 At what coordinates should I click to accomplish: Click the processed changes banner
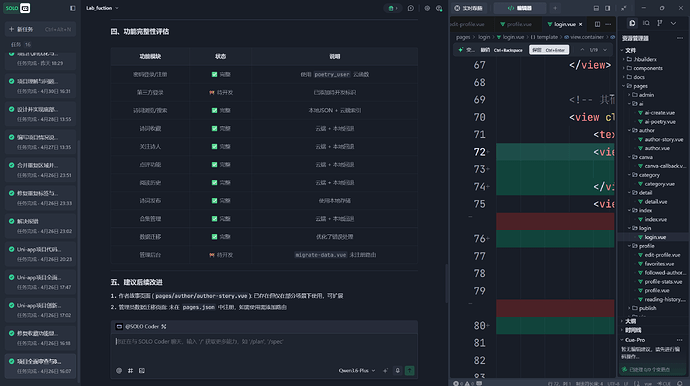pos(653,369)
